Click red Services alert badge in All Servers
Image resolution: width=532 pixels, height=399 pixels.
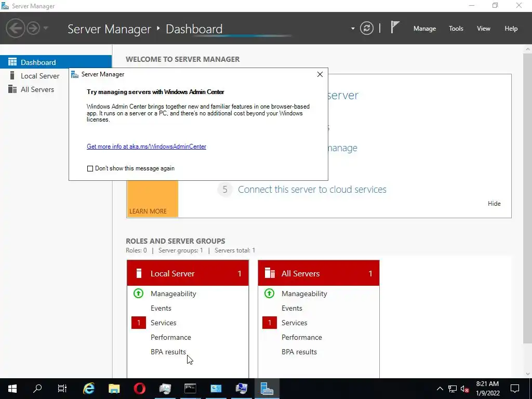coord(270,323)
